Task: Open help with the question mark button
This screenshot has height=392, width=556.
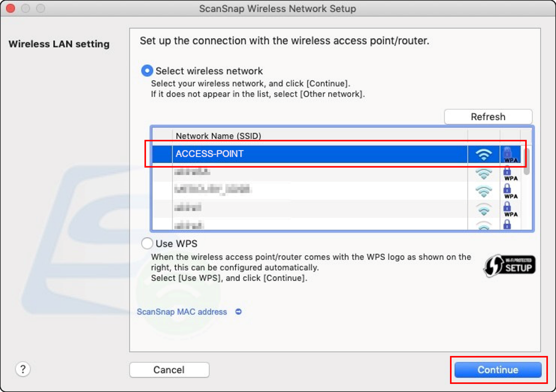Action: pos(23,369)
